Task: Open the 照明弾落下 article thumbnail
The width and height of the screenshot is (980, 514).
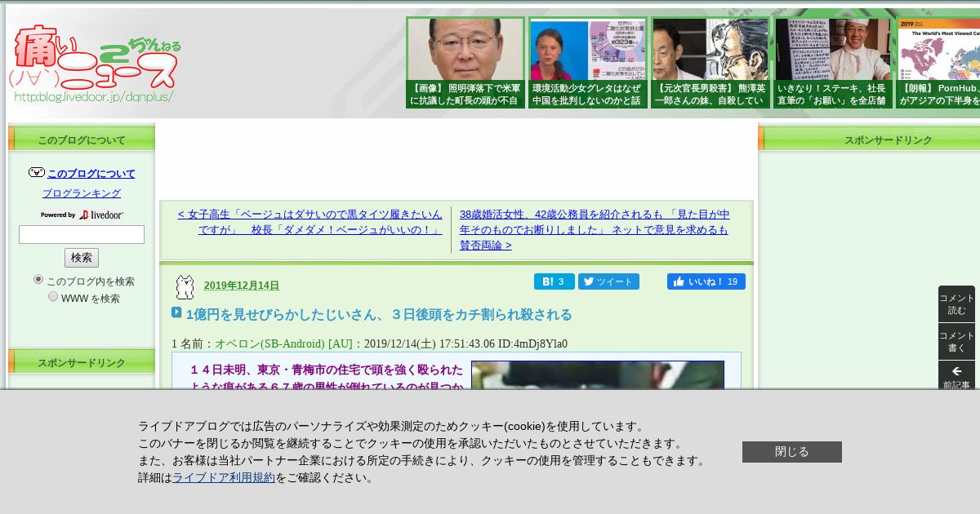Action: [465, 63]
